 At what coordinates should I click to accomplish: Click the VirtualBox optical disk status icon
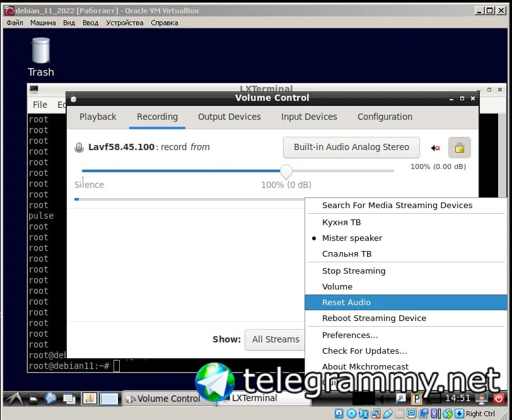click(x=351, y=414)
